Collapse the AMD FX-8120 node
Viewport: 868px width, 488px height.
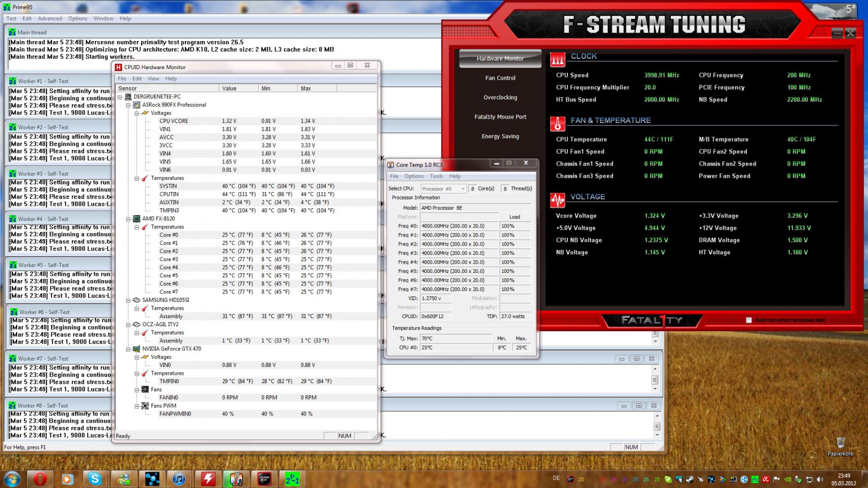pyautogui.click(x=128, y=219)
